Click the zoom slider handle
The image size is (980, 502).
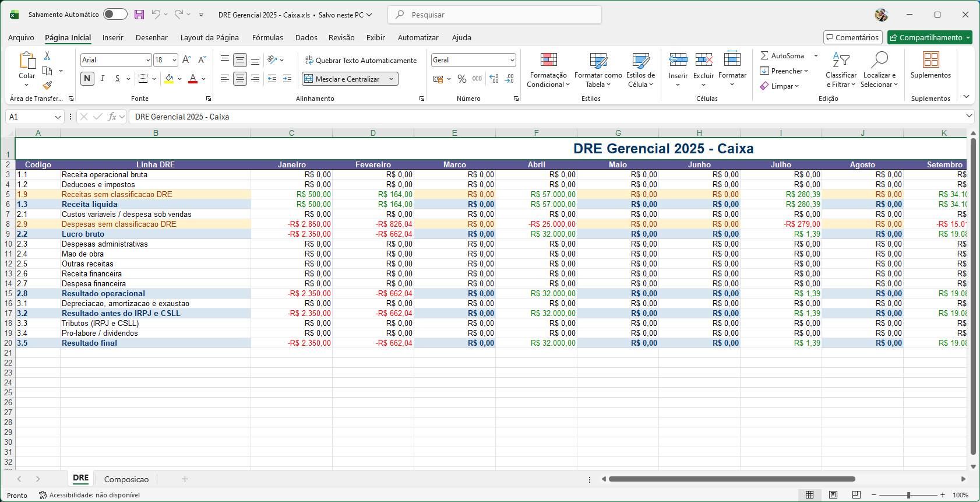coord(908,495)
